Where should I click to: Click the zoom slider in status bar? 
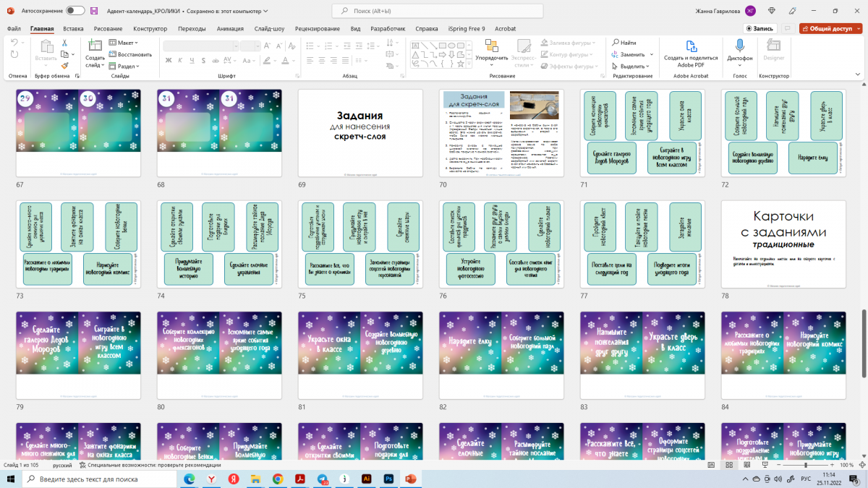tap(806, 465)
